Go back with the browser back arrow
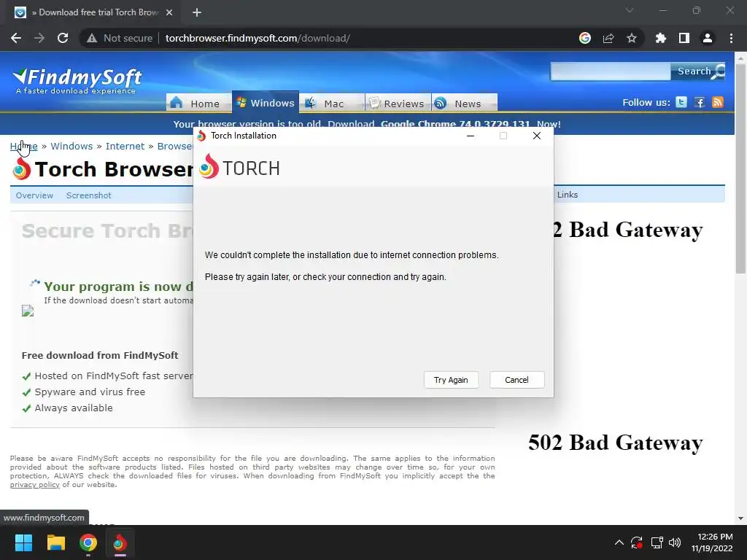Image resolution: width=747 pixels, height=560 pixels. pos(16,38)
